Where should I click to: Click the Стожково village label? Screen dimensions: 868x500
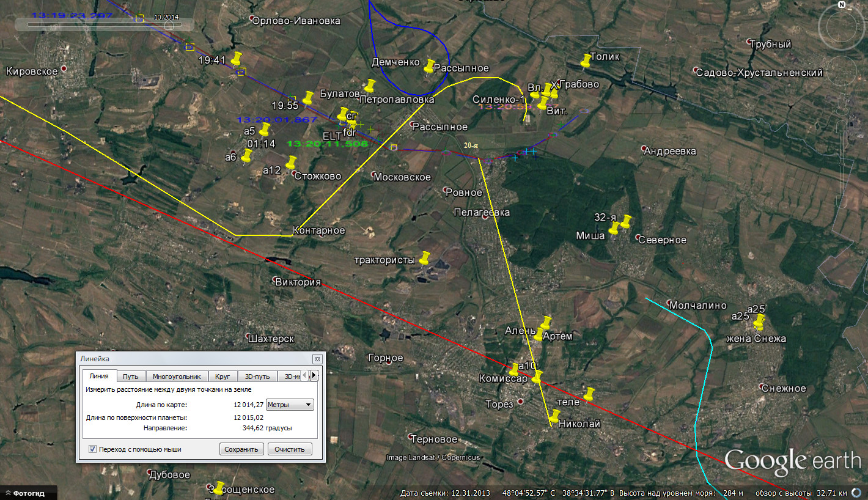(317, 176)
